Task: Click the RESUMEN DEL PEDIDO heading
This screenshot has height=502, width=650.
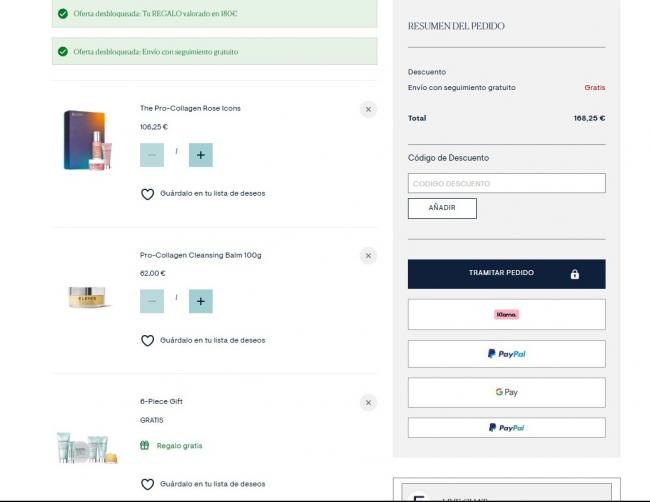Action: (x=456, y=26)
